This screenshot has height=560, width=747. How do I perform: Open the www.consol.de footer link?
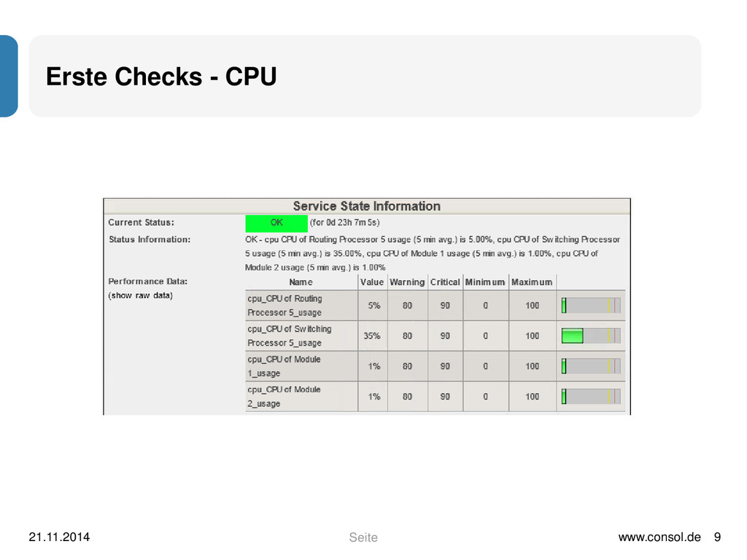(659, 537)
